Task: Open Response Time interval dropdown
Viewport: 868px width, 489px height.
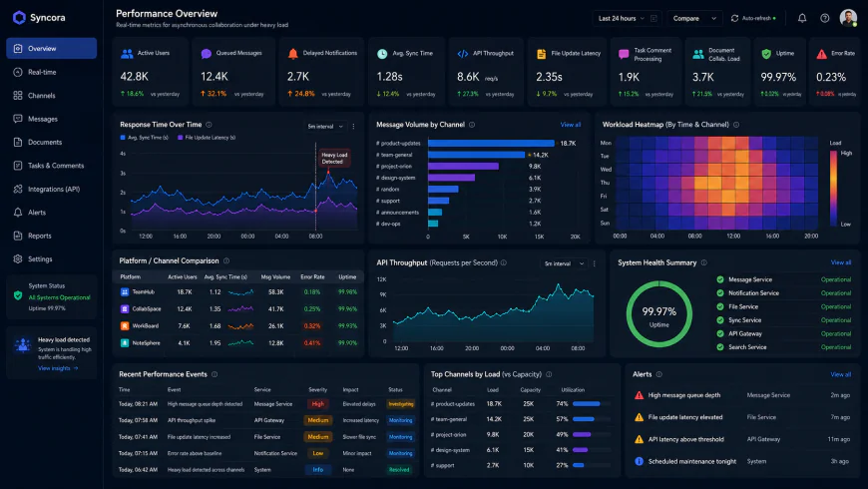Action: tap(325, 127)
